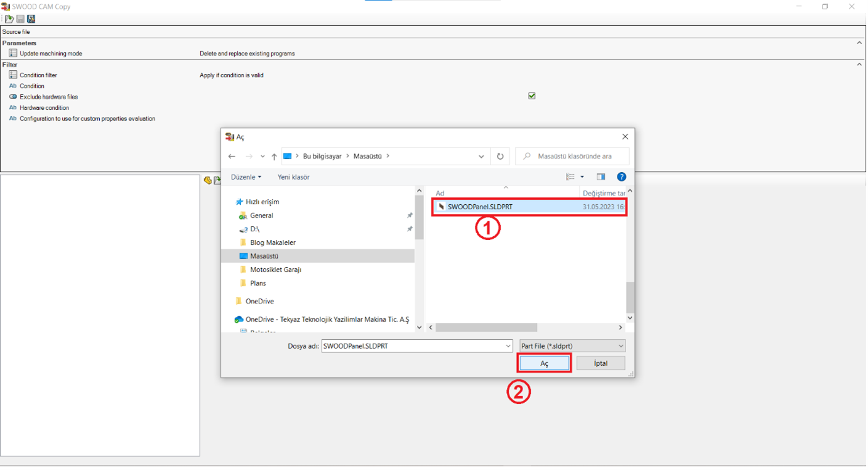Viewport: 868px width, 470px height.
Task: Click the Hızlı erişim star icon
Action: [239, 202]
